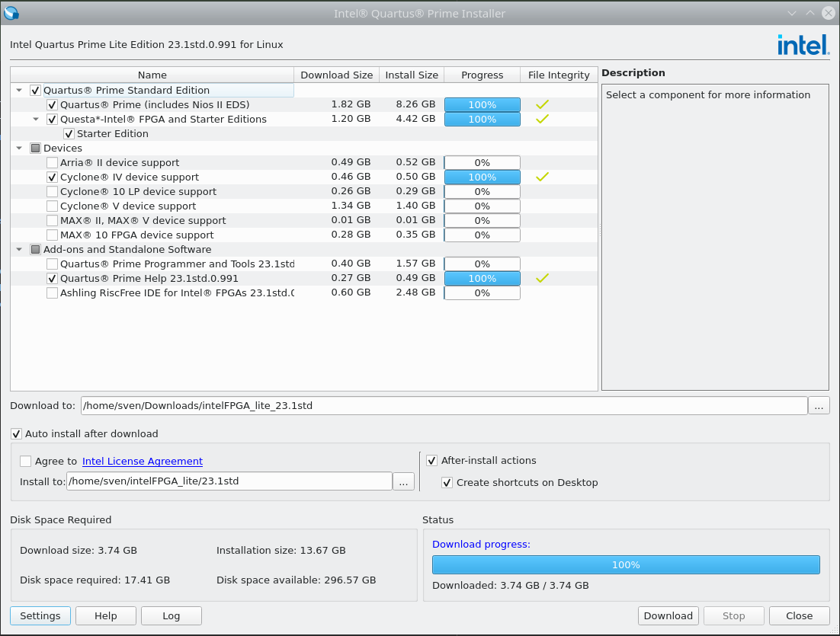
Task: Enable Cyclone V device support
Action: tap(52, 206)
